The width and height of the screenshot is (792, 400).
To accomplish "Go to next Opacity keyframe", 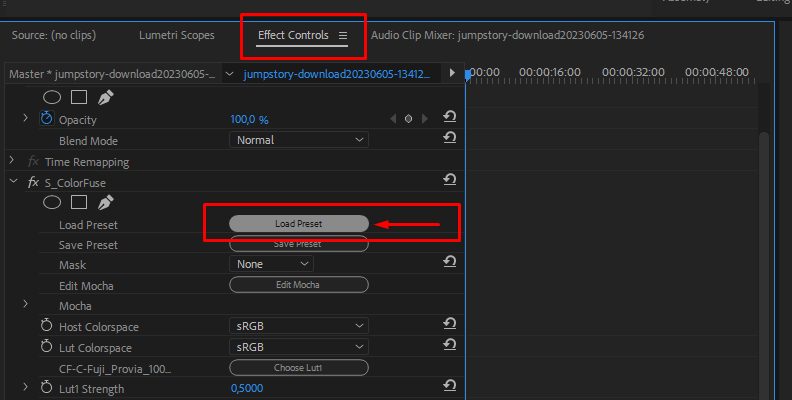I will 425,119.
